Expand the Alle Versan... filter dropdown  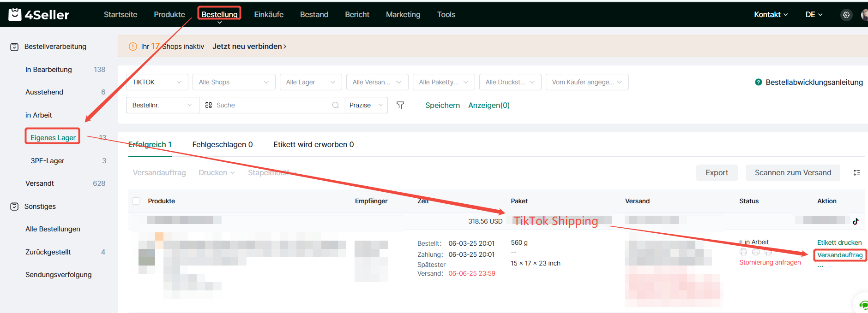(377, 82)
